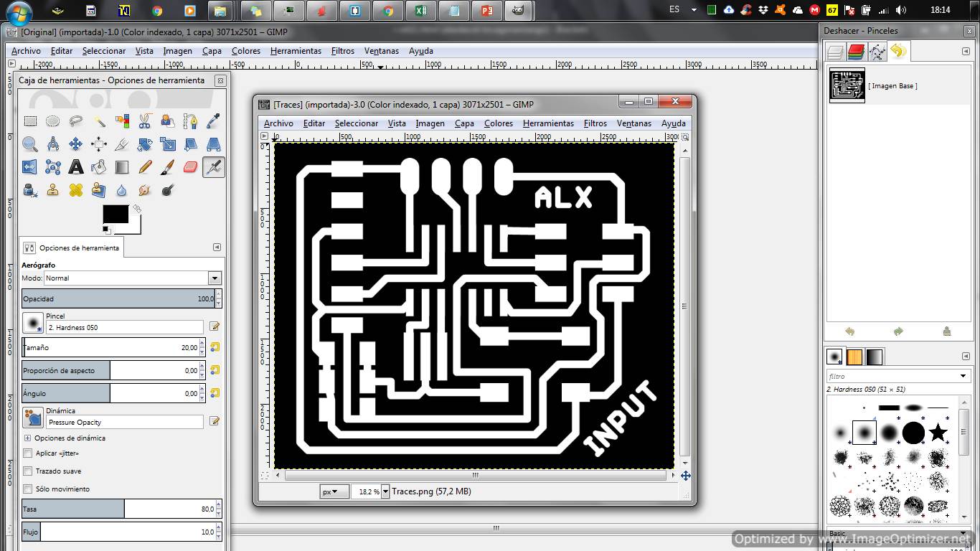Viewport: 980px width, 551px height.
Task: Select the Blend gradient tool
Action: click(122, 167)
